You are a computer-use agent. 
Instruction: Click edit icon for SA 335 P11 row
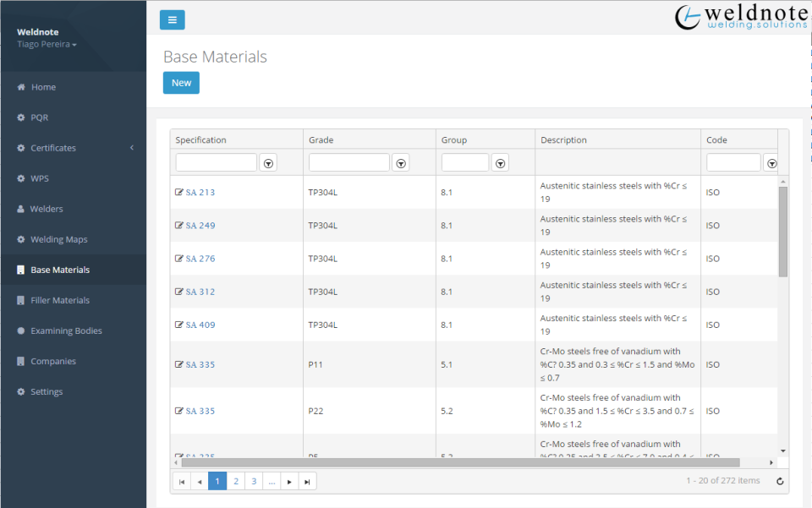pos(178,364)
